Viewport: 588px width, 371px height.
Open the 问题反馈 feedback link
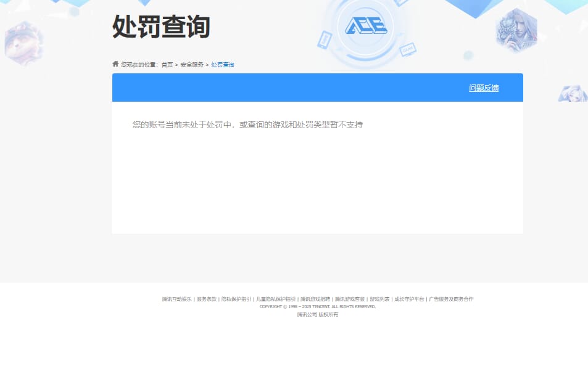484,88
